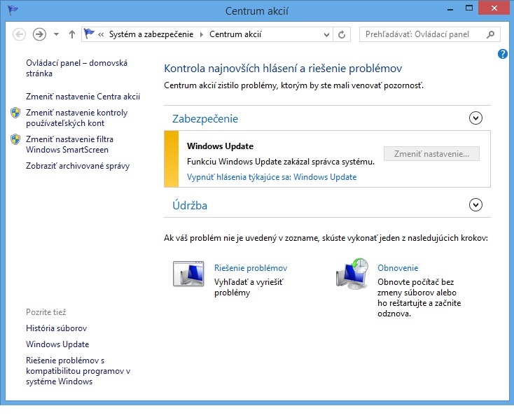Click the Forward navigation arrow
The height and width of the screenshot is (420, 514).
click(x=39, y=34)
